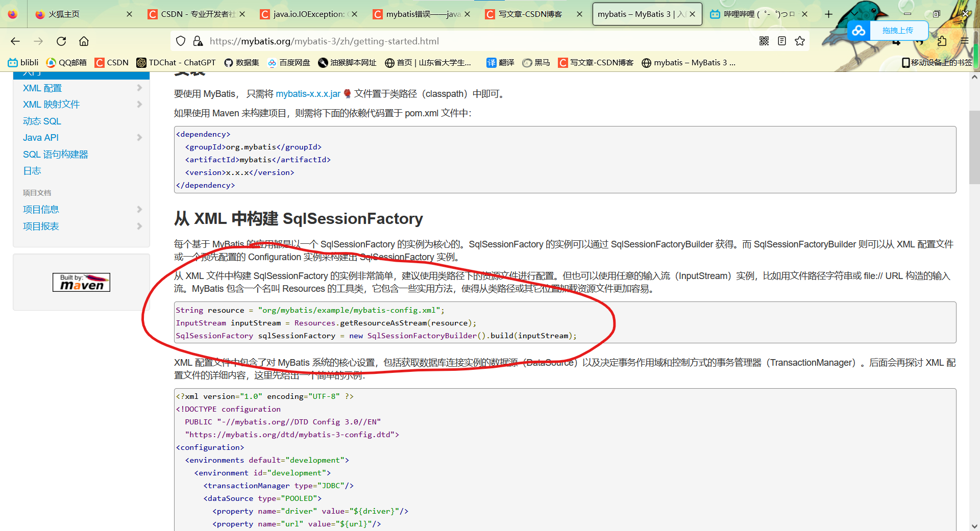This screenshot has height=531, width=980.
Task: Open the 数据集 GitHub bookmark
Action: click(242, 63)
